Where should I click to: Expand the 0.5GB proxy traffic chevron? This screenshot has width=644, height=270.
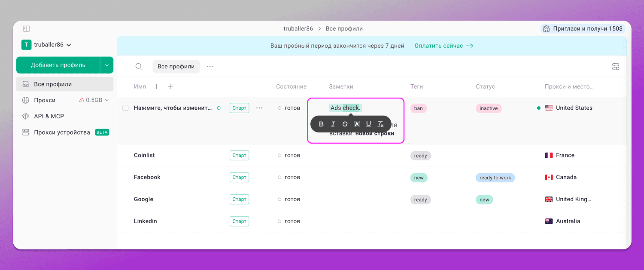click(x=107, y=100)
